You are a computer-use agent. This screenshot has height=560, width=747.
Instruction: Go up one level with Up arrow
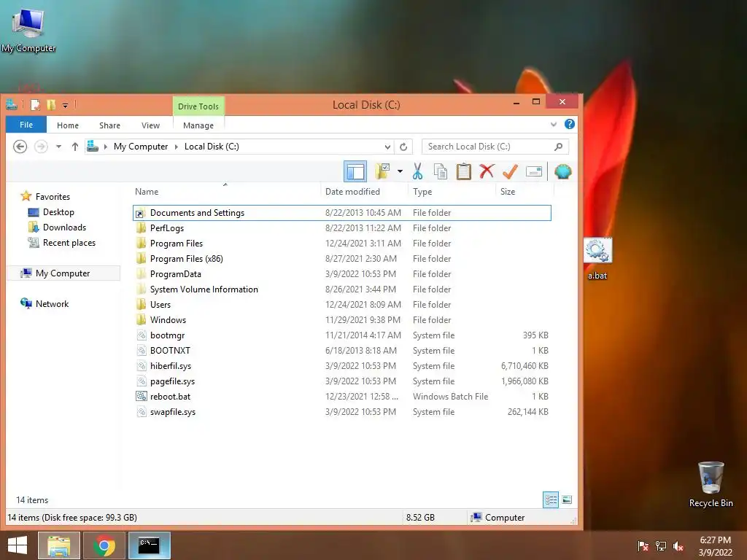pos(75,147)
